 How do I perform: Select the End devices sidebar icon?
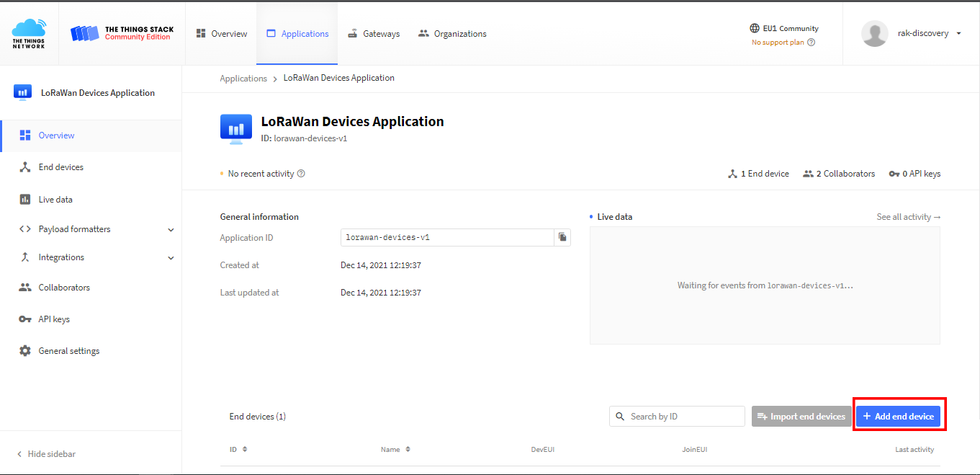24,167
